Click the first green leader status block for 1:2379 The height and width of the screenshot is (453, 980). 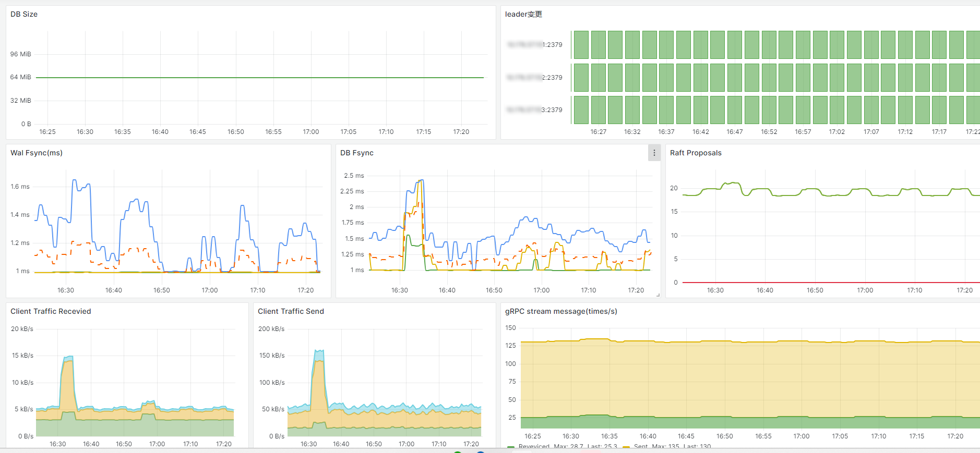click(x=581, y=45)
